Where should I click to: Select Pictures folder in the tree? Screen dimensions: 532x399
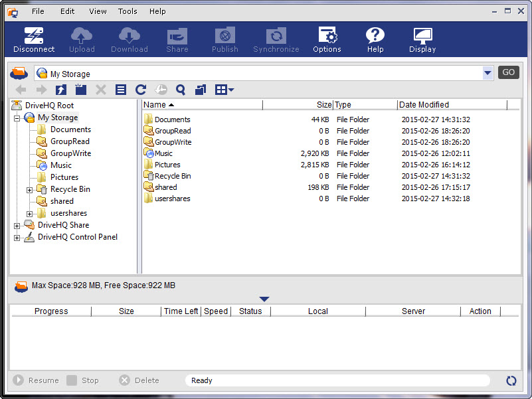[64, 177]
